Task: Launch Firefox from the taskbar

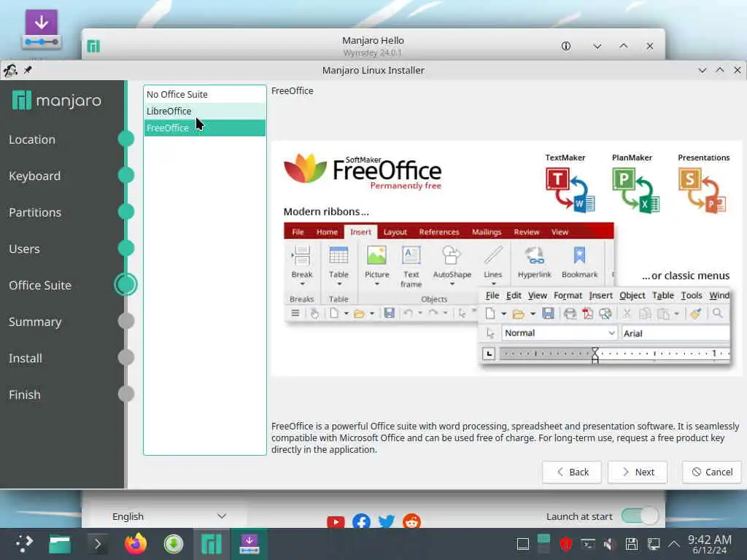Action: click(x=136, y=544)
